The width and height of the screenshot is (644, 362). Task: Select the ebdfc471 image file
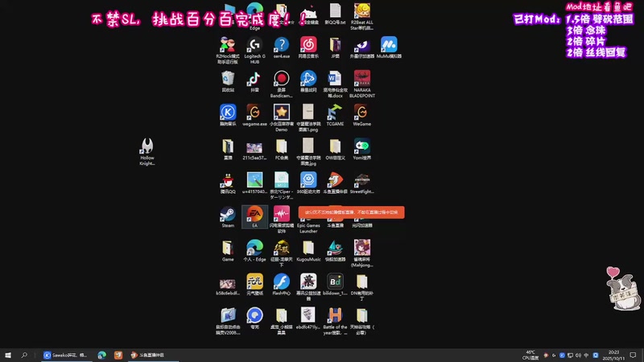[308, 318]
